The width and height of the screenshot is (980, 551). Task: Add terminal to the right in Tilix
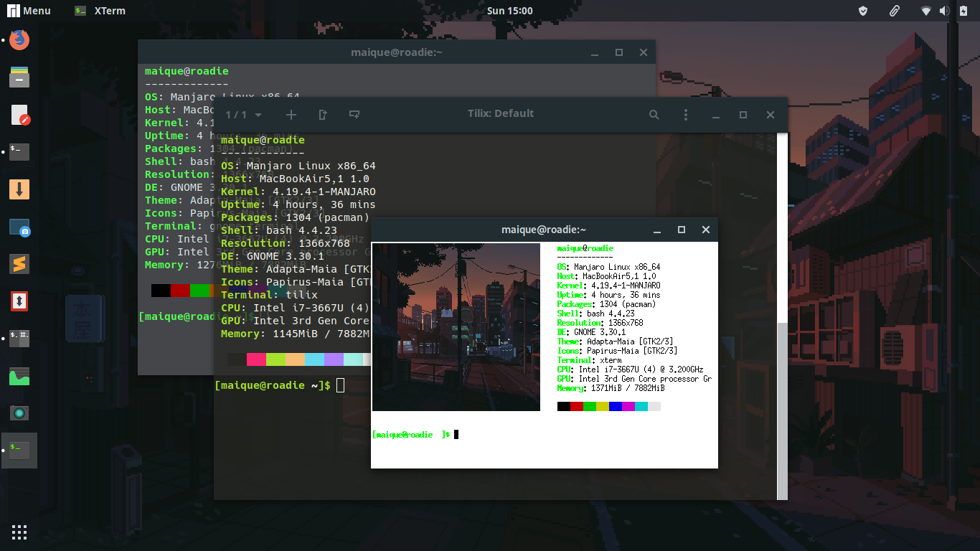pos(323,115)
